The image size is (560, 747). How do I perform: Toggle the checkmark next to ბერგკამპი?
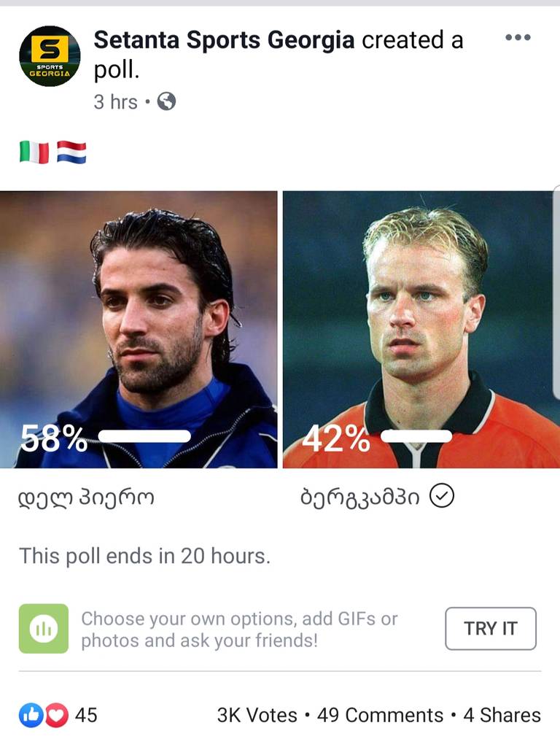pos(442,497)
